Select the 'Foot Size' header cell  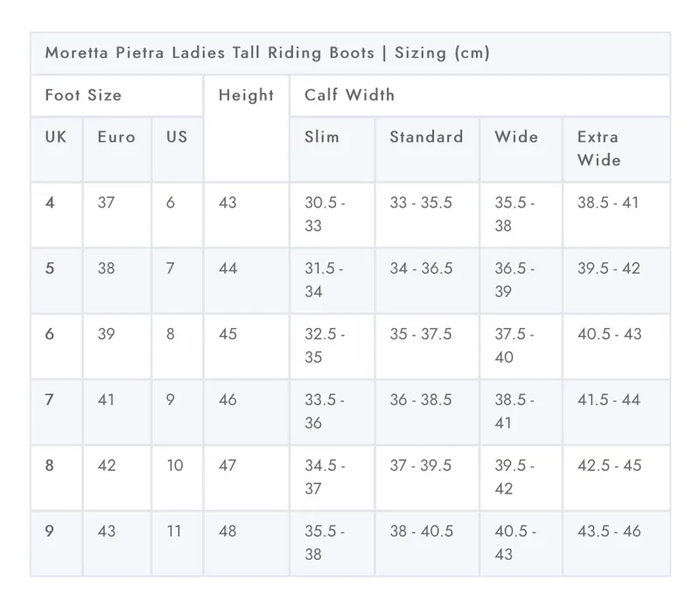[x=83, y=95]
